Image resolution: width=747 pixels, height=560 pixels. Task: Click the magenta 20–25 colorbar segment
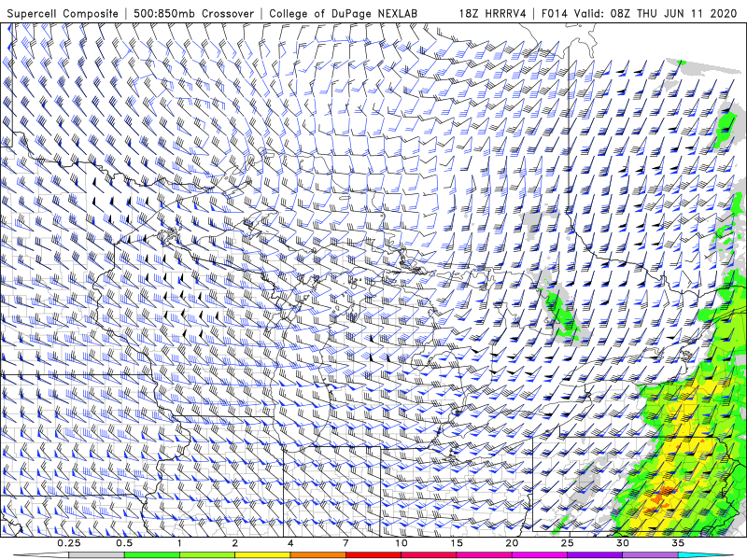pyautogui.click(x=540, y=555)
